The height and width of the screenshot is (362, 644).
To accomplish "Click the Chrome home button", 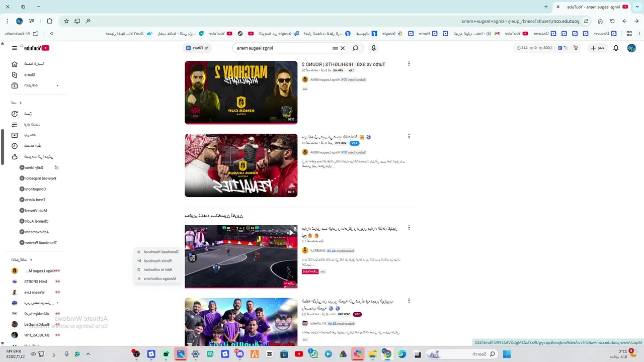I will coord(600,21).
